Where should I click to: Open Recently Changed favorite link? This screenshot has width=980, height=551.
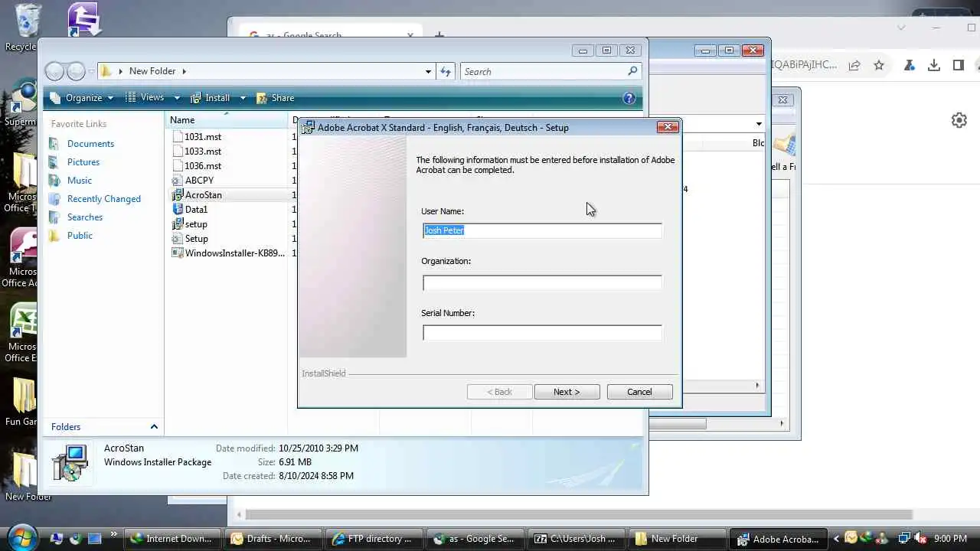tap(104, 199)
